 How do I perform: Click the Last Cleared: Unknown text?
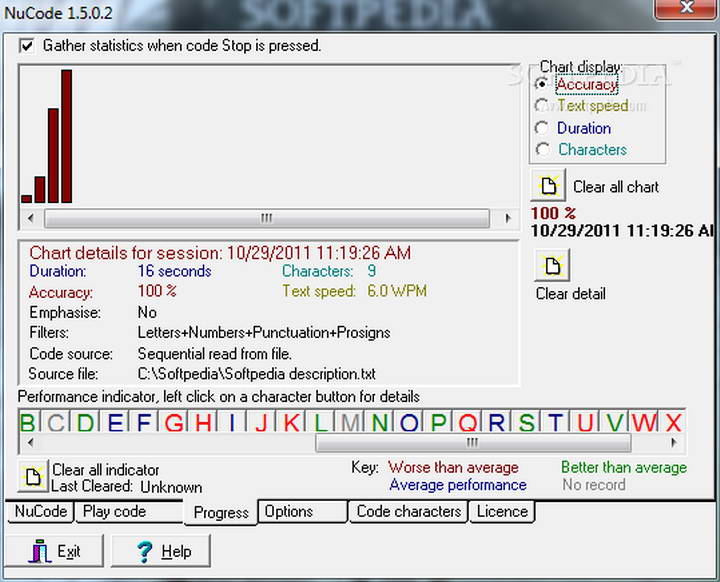[x=126, y=486]
